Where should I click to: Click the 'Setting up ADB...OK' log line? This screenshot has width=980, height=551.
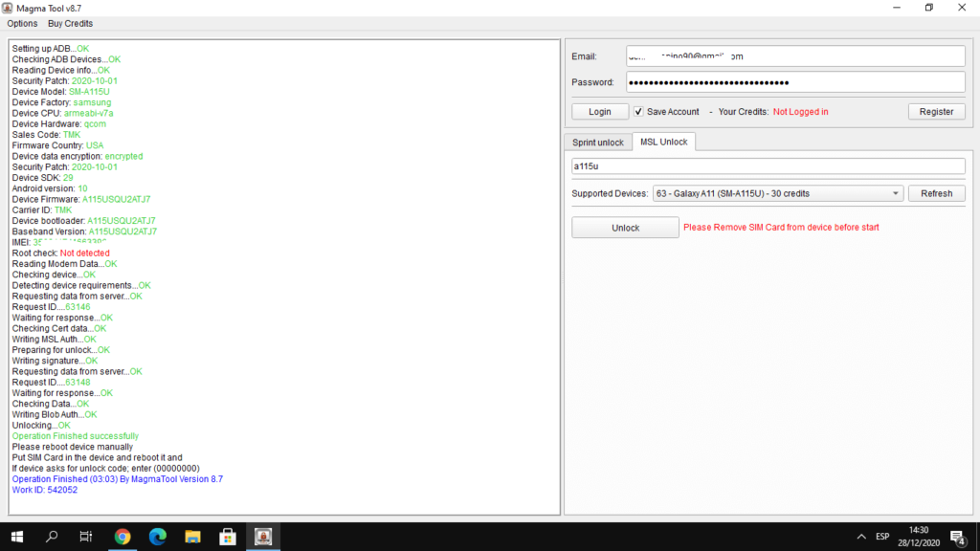[x=51, y=49]
